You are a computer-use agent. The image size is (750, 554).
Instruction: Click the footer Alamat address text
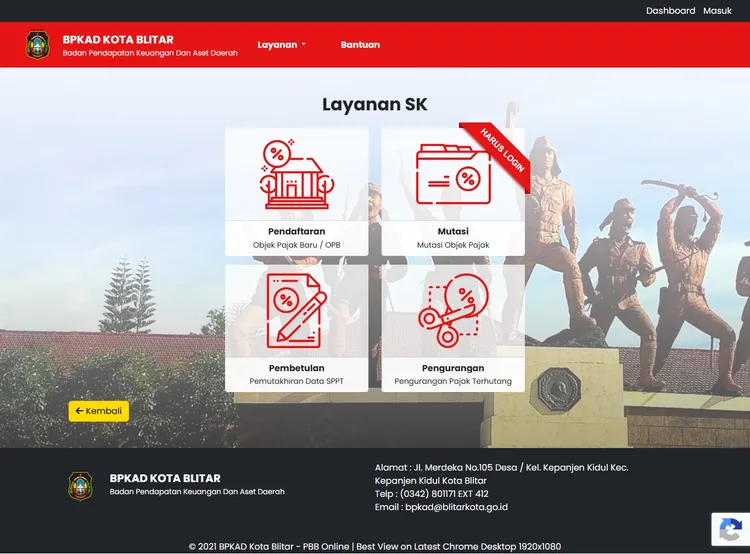pyautogui.click(x=501, y=474)
